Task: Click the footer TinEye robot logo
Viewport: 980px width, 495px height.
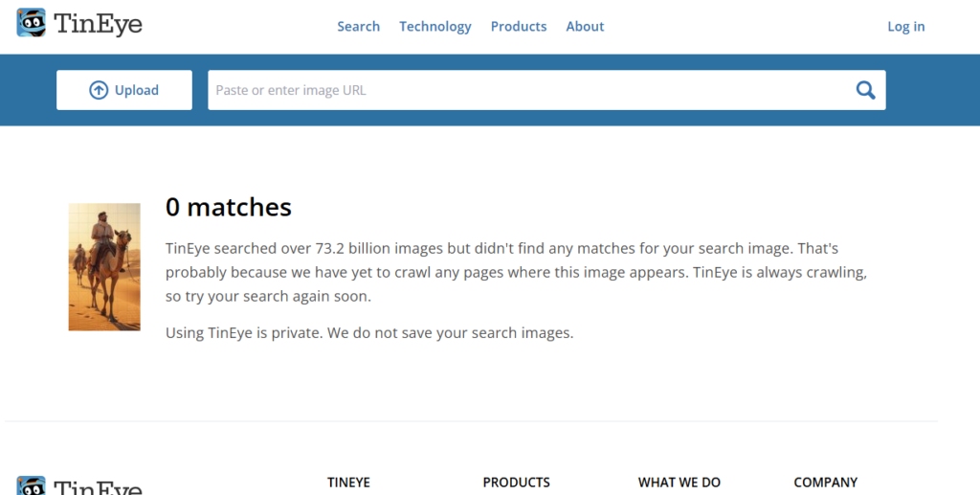Action: click(x=32, y=486)
